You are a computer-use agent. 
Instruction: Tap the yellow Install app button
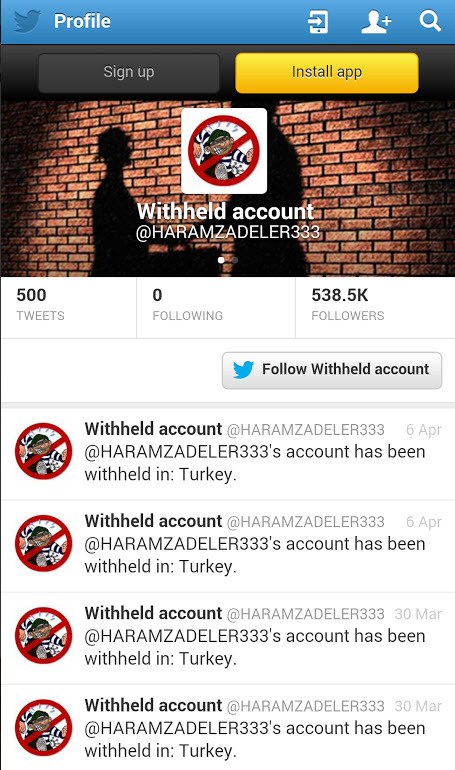click(x=327, y=73)
